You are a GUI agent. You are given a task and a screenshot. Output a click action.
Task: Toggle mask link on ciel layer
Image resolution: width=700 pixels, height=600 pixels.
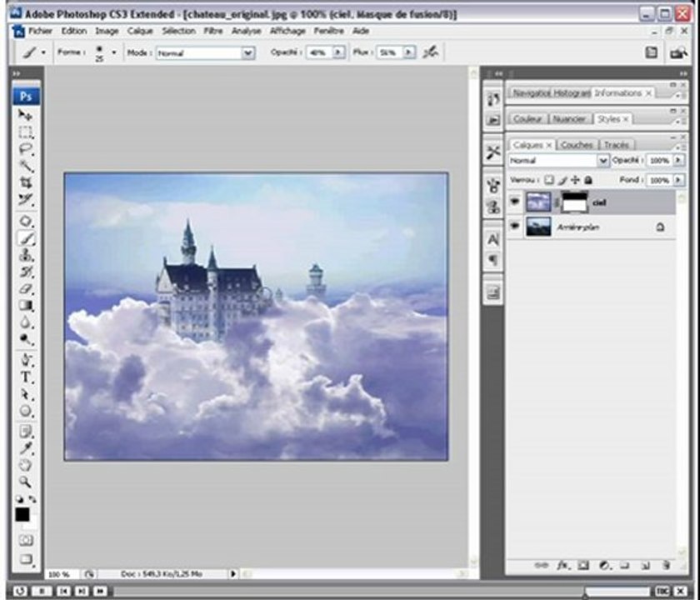tap(557, 202)
